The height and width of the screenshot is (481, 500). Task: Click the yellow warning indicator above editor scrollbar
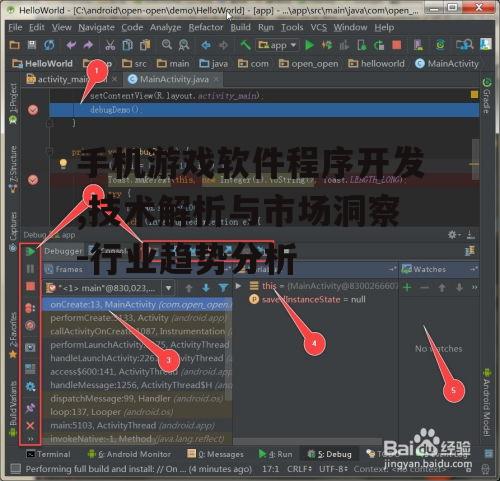(474, 95)
